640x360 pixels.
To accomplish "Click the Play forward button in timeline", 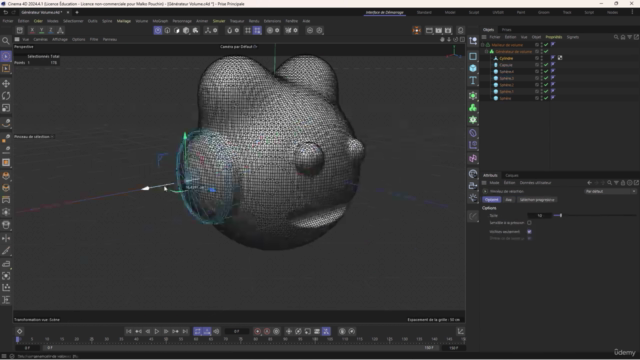I will click(x=157, y=331).
